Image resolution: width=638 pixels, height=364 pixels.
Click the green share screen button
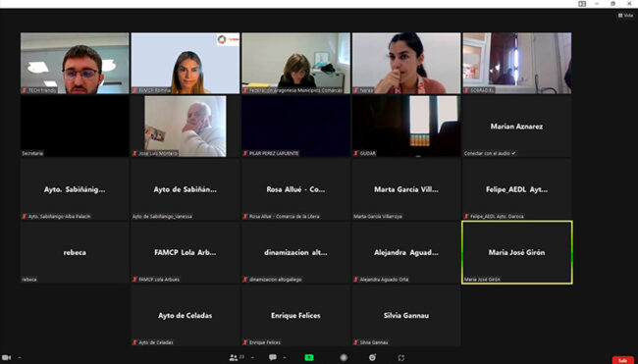(309, 357)
